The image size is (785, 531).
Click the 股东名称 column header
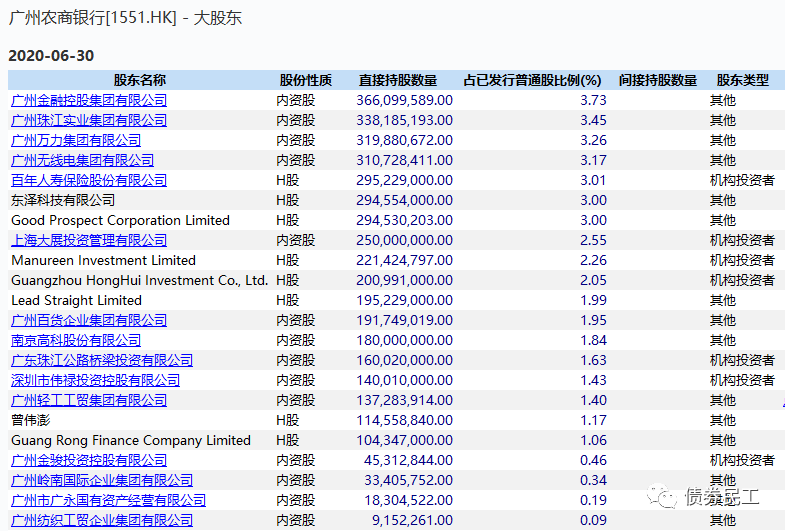pos(139,80)
